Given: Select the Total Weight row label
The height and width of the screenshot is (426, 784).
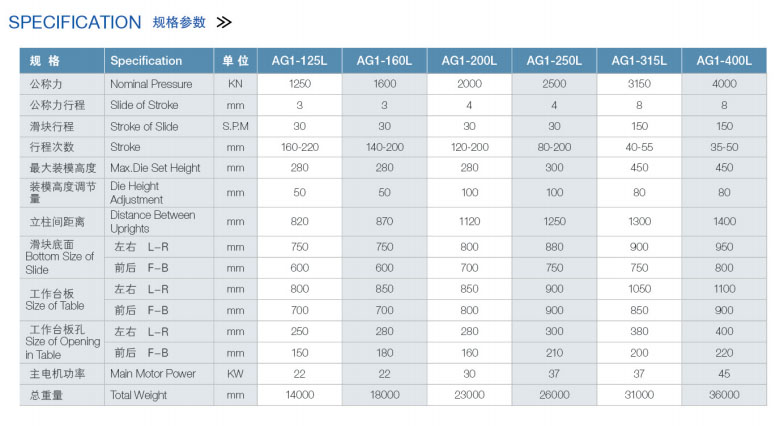Looking at the screenshot, I should tap(138, 395).
